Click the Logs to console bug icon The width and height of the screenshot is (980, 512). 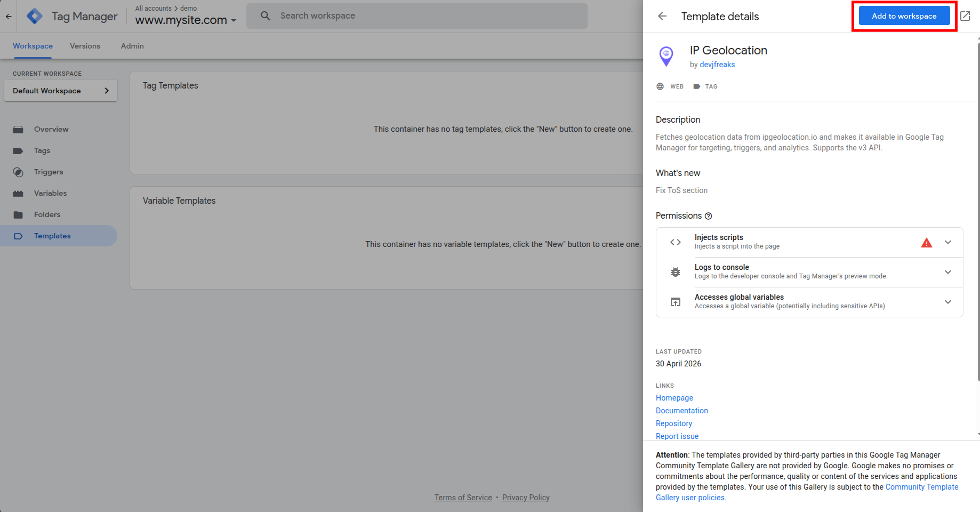tap(676, 272)
